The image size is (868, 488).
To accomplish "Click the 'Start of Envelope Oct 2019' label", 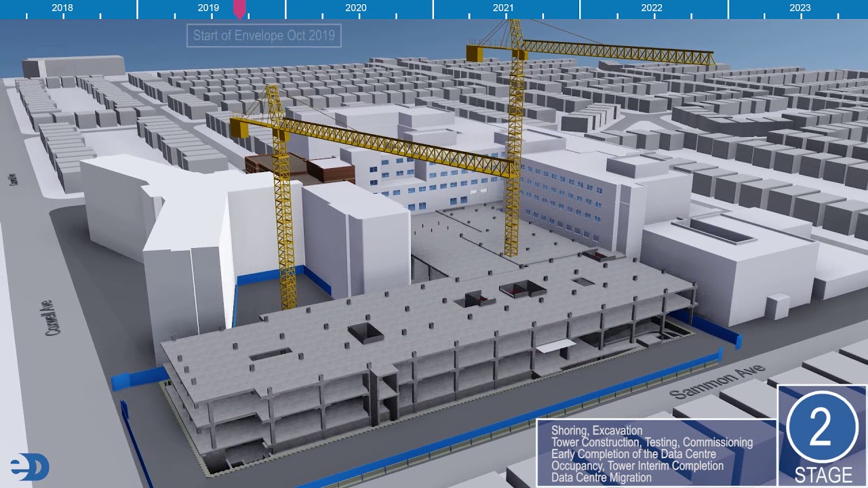I will click(264, 36).
